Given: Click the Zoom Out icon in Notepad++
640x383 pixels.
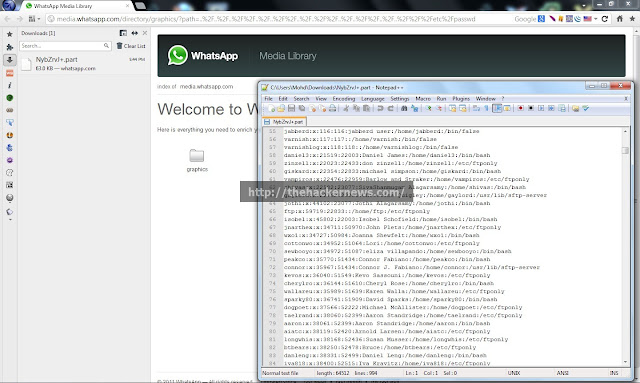Looking at the screenshot, I should tap(439, 108).
